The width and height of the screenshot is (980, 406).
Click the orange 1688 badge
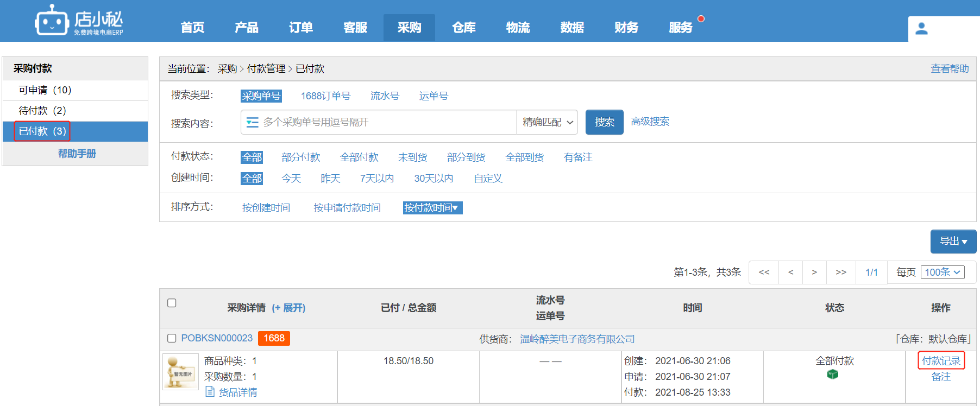(274, 338)
